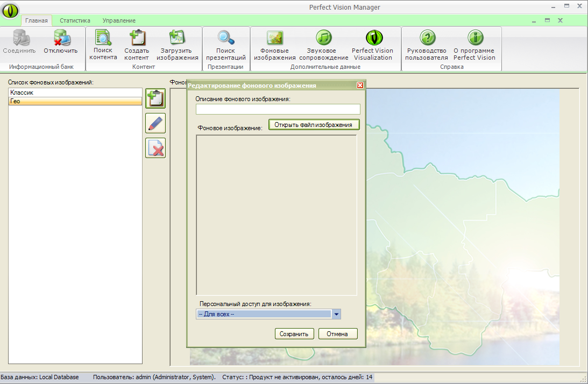Click the pencil edit background icon
The image size is (588, 384).
click(x=155, y=123)
